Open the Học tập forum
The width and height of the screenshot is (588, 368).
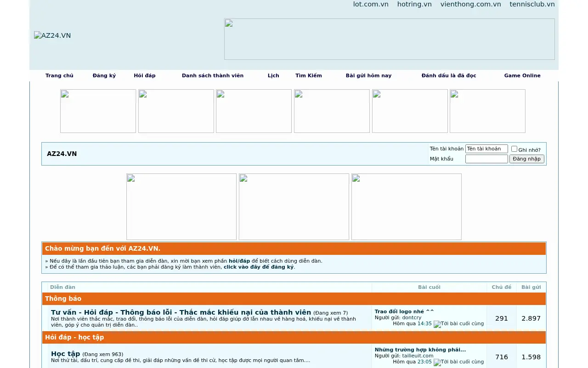(66, 354)
